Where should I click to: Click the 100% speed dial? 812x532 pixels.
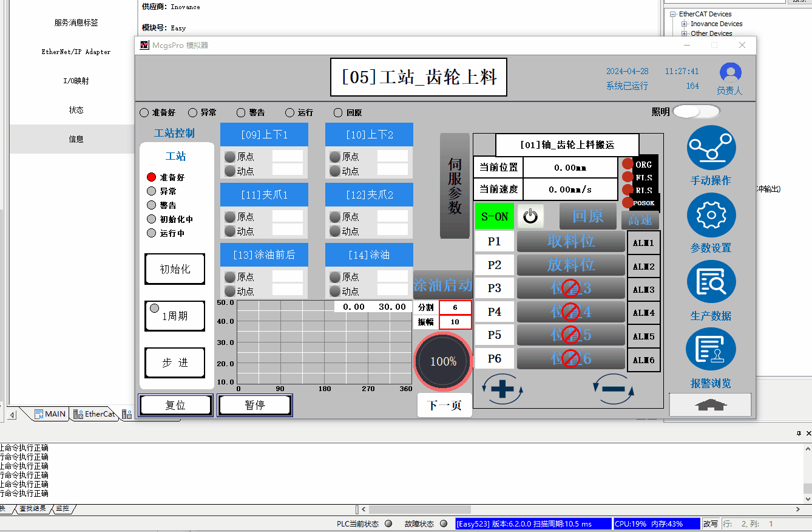point(443,361)
